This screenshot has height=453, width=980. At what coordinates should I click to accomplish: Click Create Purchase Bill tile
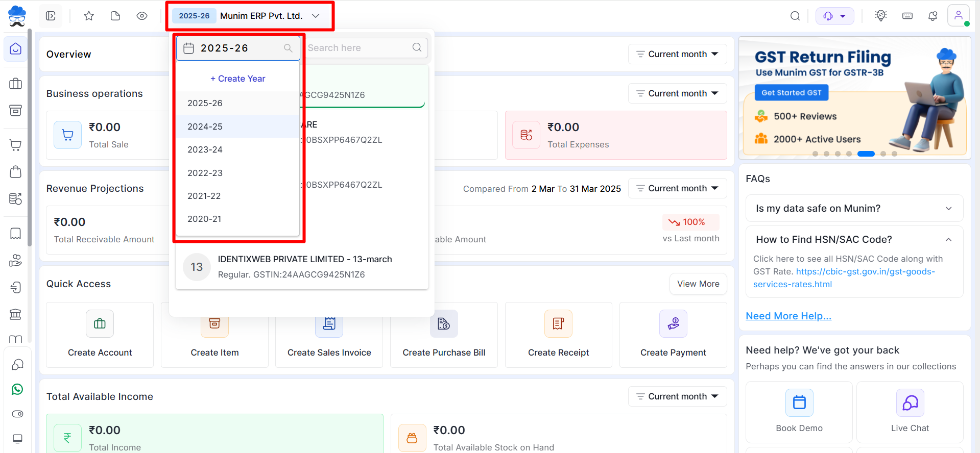[444, 335]
